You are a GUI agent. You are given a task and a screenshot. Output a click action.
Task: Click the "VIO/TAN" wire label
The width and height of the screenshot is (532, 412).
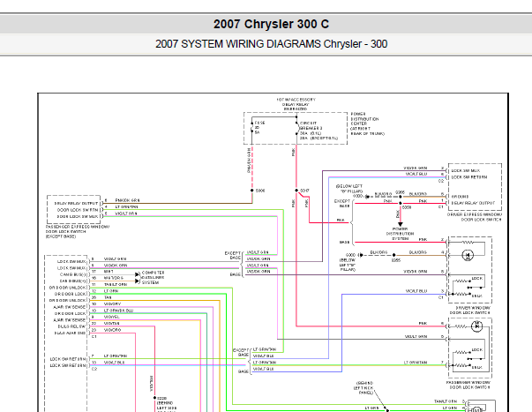(x=112, y=324)
